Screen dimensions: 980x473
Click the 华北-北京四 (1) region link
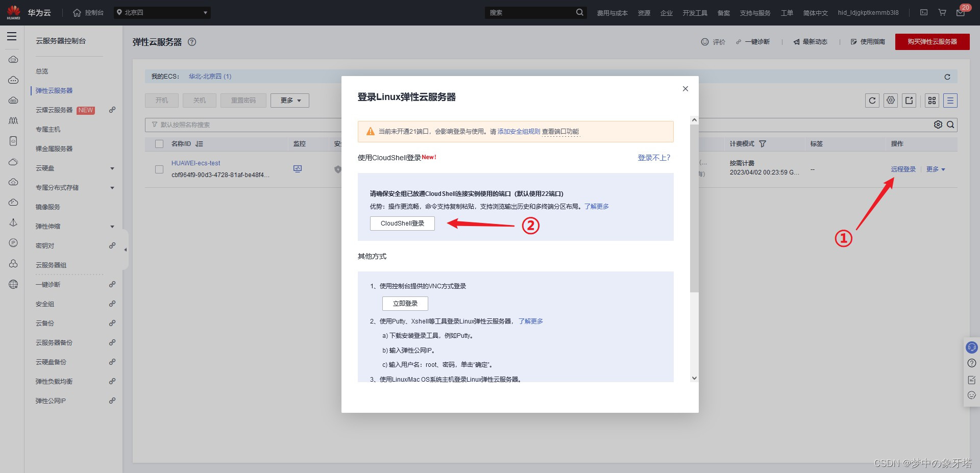tap(210, 77)
